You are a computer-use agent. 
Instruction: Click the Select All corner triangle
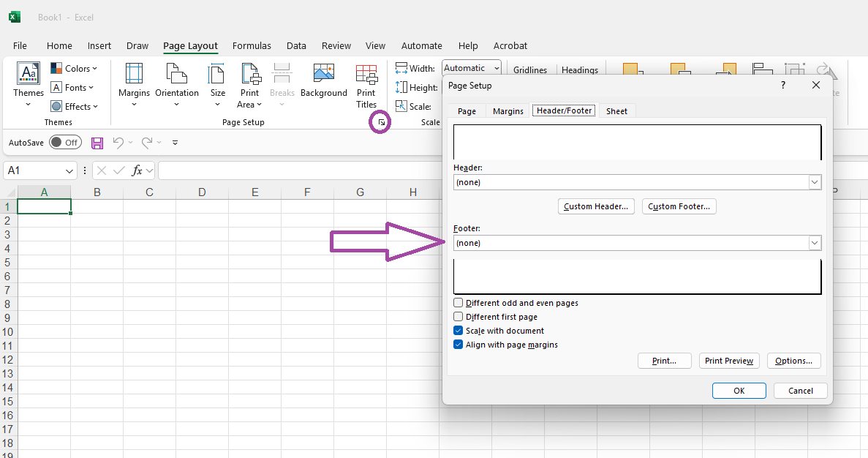10,192
